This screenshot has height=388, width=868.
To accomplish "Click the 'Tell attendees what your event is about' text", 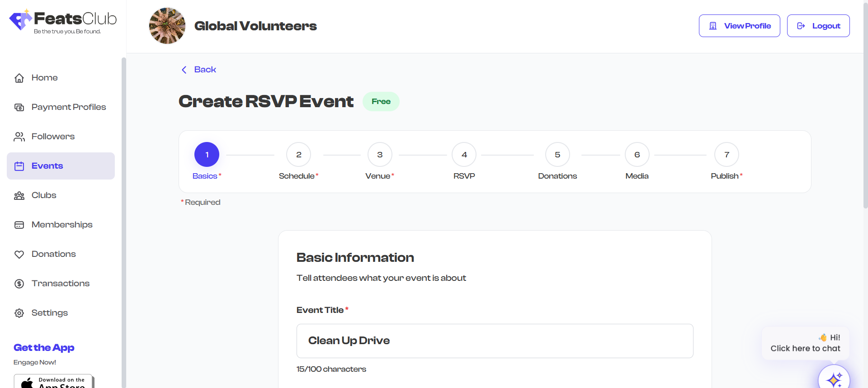I will (x=381, y=278).
